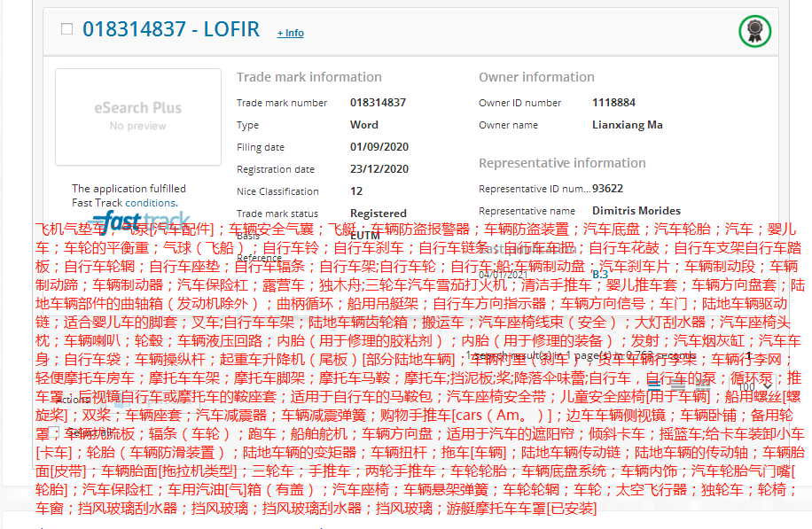The width and height of the screenshot is (812, 529).
Task: Click the owner name Lianxiang Ma
Action: (x=627, y=125)
